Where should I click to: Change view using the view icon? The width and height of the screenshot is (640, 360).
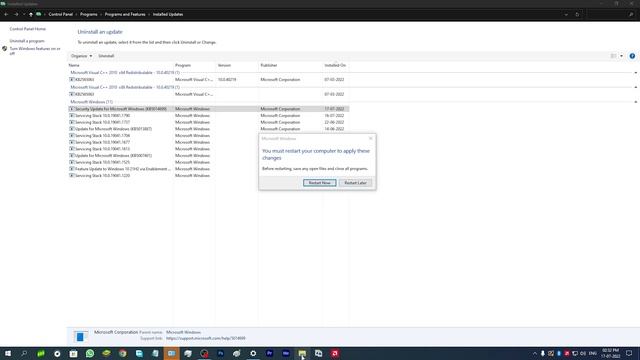click(x=613, y=56)
